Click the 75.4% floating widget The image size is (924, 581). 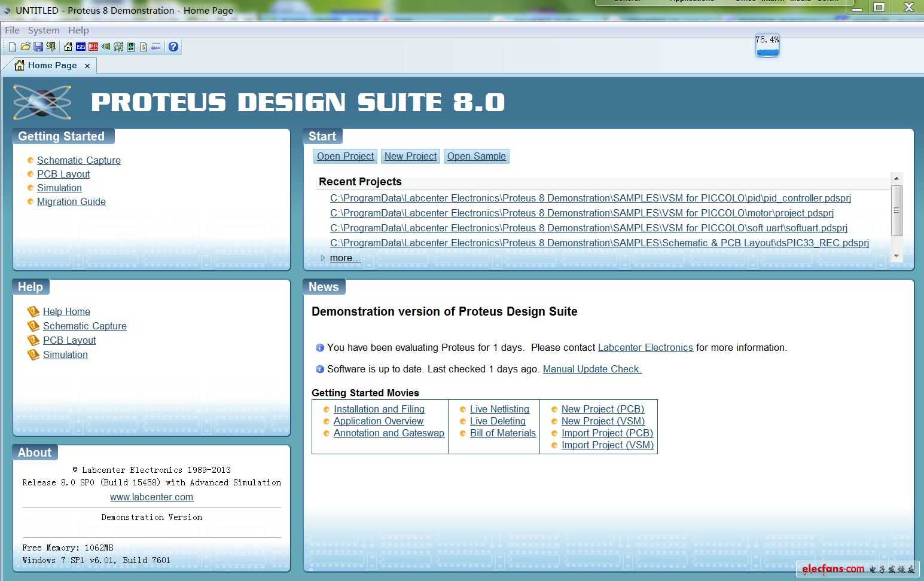767,45
